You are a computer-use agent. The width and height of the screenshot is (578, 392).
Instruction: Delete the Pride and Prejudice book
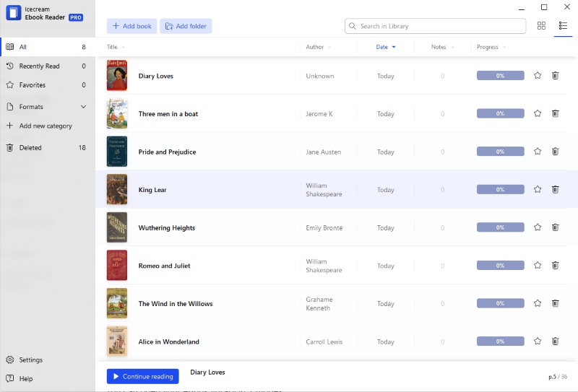tap(555, 152)
